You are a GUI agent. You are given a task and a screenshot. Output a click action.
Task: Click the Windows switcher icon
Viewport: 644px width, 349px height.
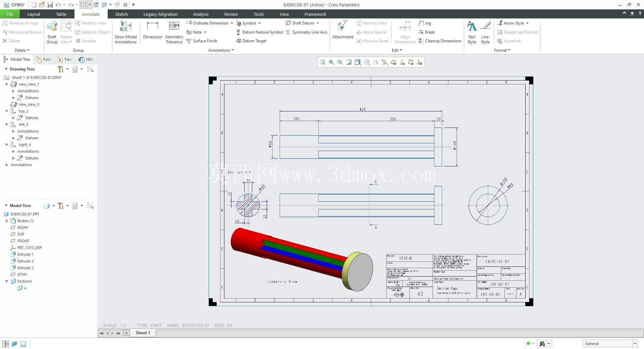click(x=104, y=5)
